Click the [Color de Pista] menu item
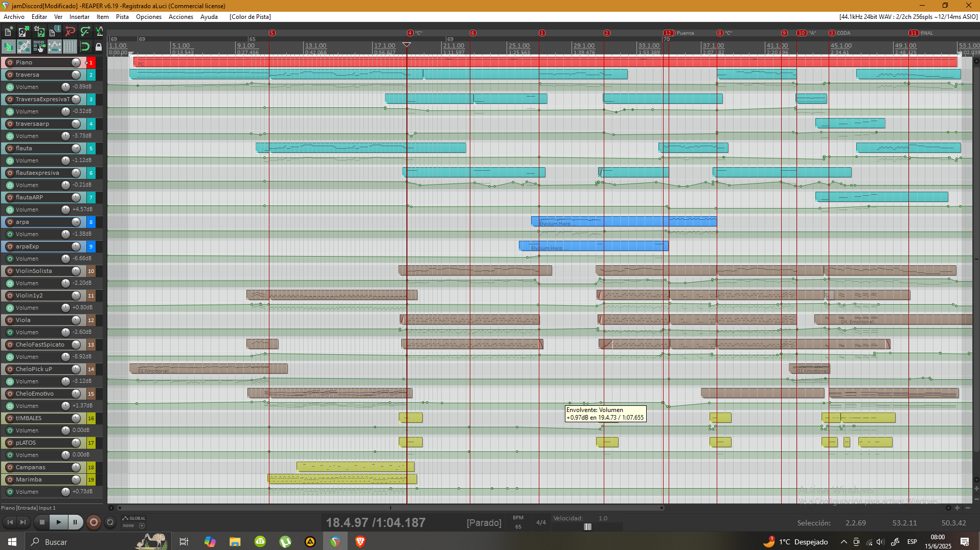980x550 pixels. click(250, 17)
